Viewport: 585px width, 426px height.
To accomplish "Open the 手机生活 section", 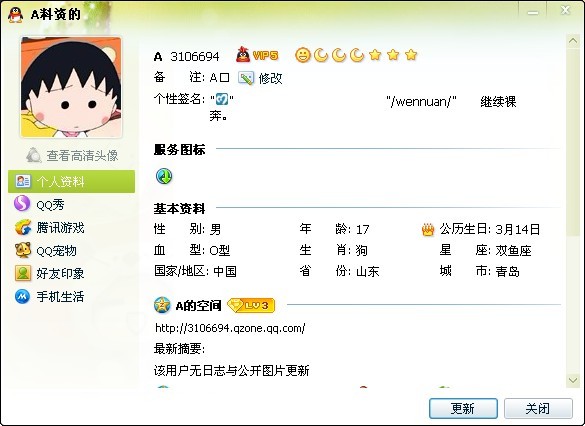I will click(49, 297).
